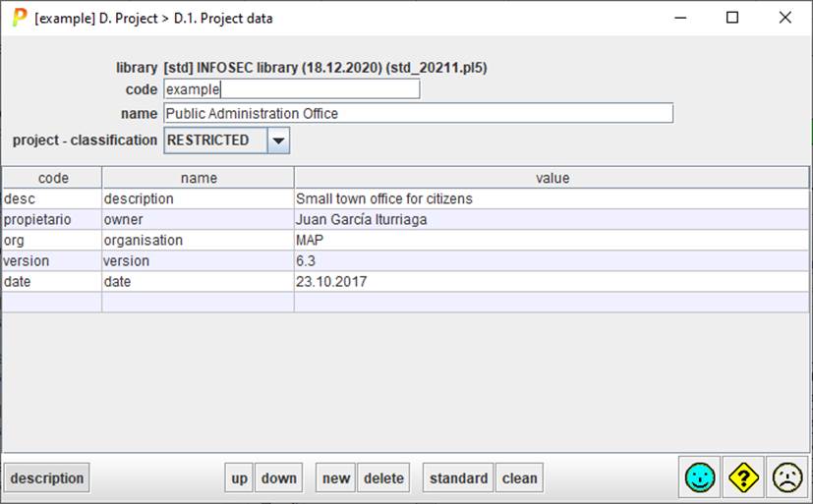Move row up with the up button
Viewport: 813px width, 504px height.
point(239,478)
